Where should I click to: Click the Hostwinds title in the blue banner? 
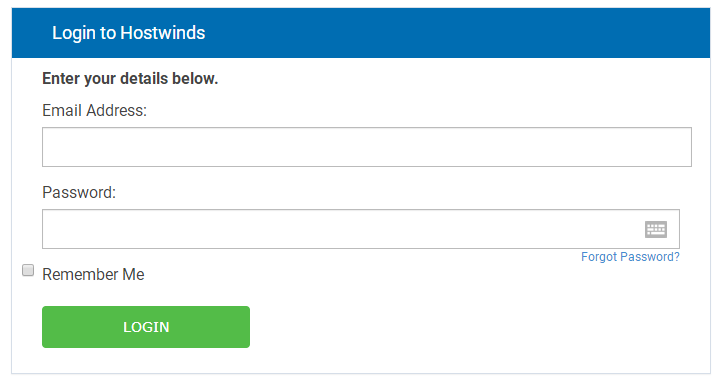128,33
